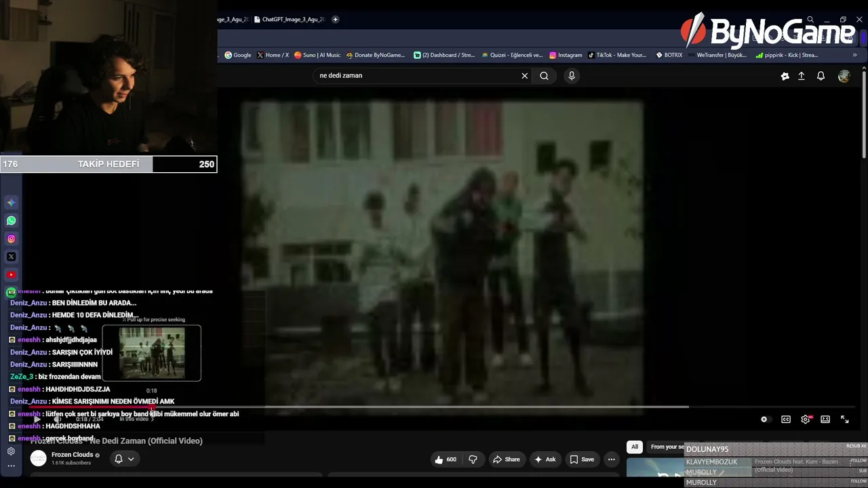Click the Ask button under the video
The height and width of the screenshot is (488, 868).
click(x=545, y=460)
